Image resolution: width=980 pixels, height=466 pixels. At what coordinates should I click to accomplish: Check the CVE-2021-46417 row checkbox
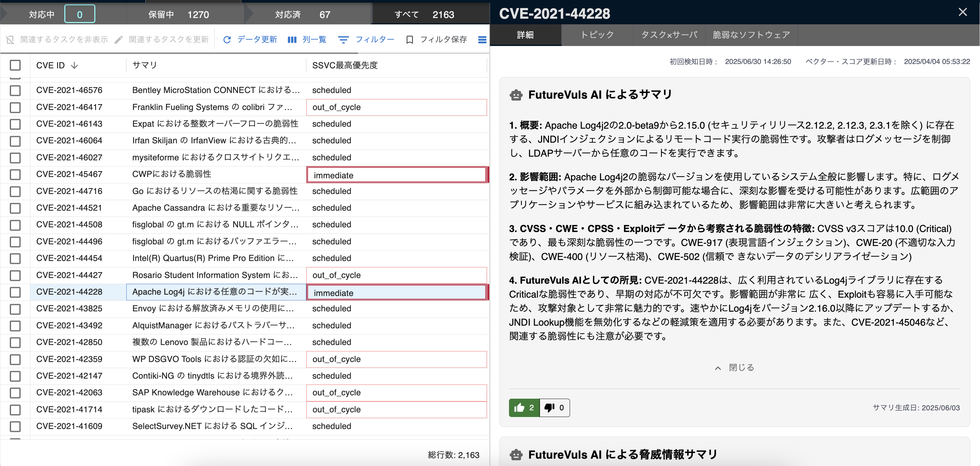[15, 107]
